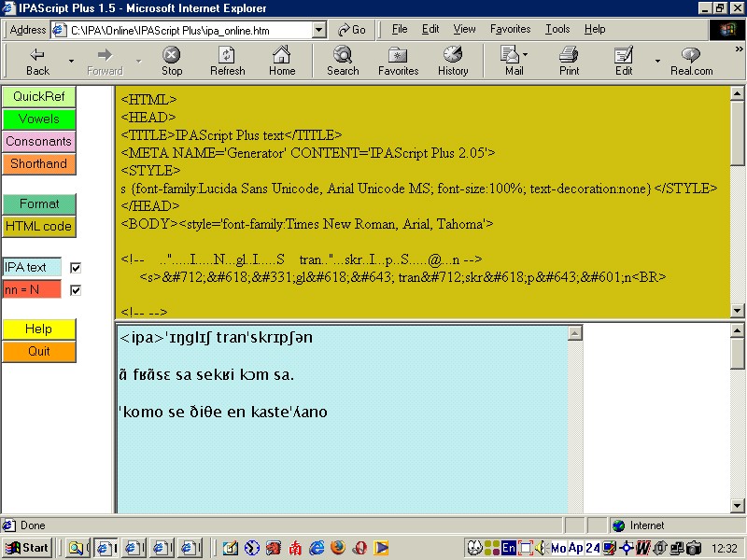The width and height of the screenshot is (747, 560).
Task: Open the Edit button dropdown arrow
Action: [x=657, y=61]
